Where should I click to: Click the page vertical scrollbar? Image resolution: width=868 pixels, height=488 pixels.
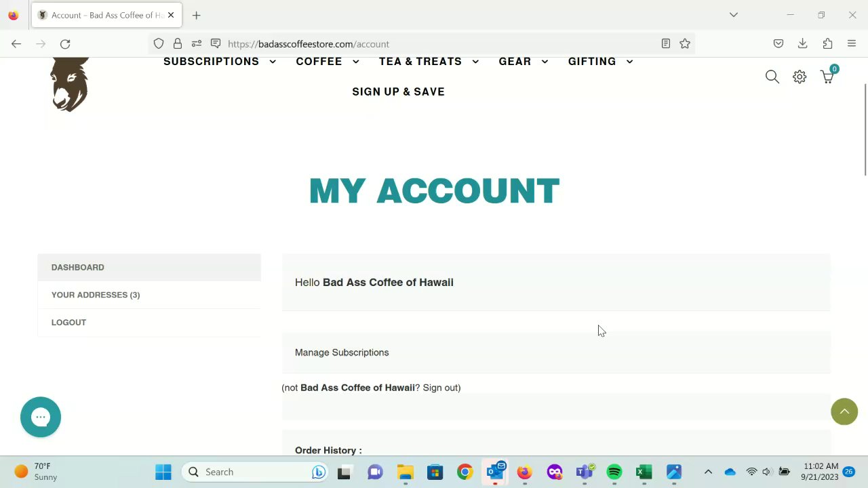pos(865,129)
